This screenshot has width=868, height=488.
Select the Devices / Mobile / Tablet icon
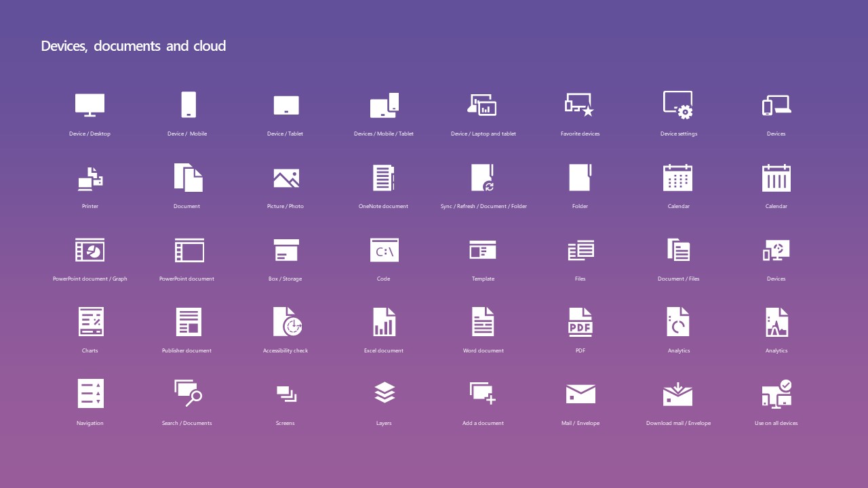click(384, 105)
